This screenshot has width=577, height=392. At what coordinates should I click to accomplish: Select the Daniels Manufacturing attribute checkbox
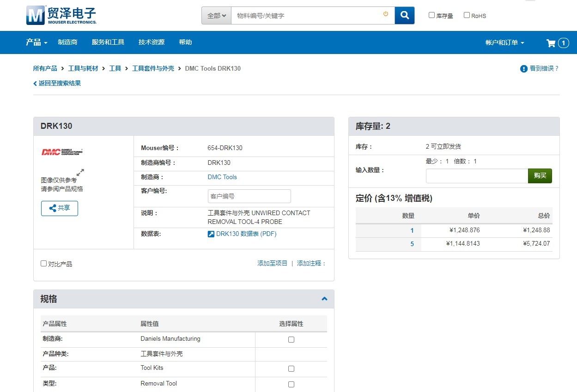point(291,339)
